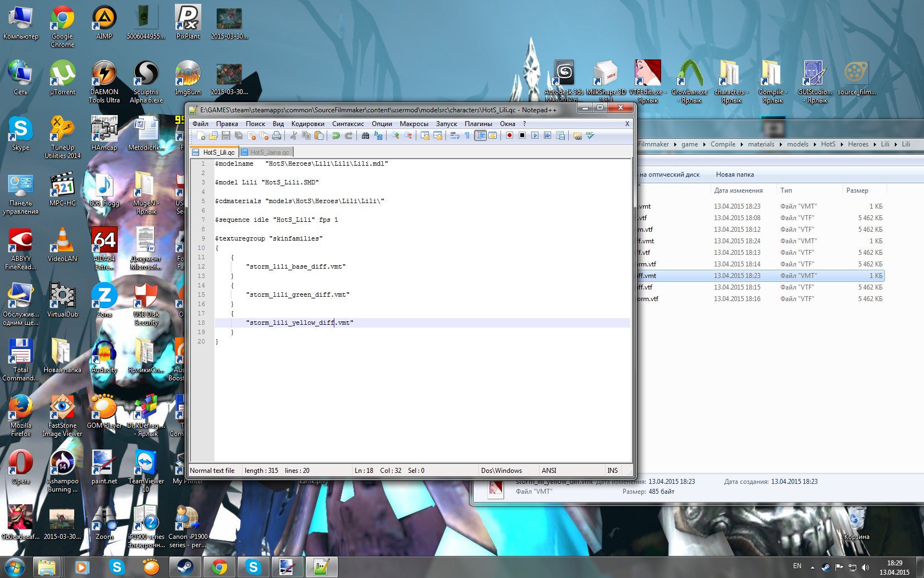924x578 pixels.
Task: Start macro recording with the red dot
Action: click(x=510, y=135)
